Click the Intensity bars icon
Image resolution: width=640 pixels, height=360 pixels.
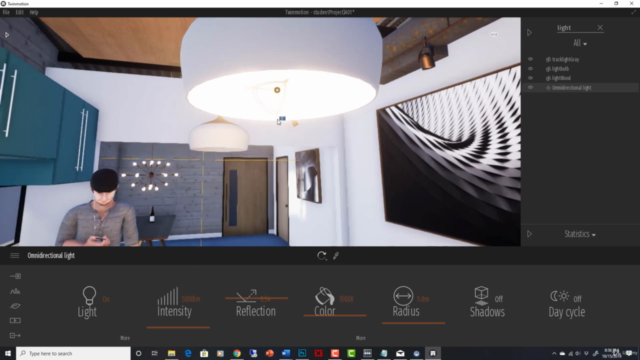[168, 296]
